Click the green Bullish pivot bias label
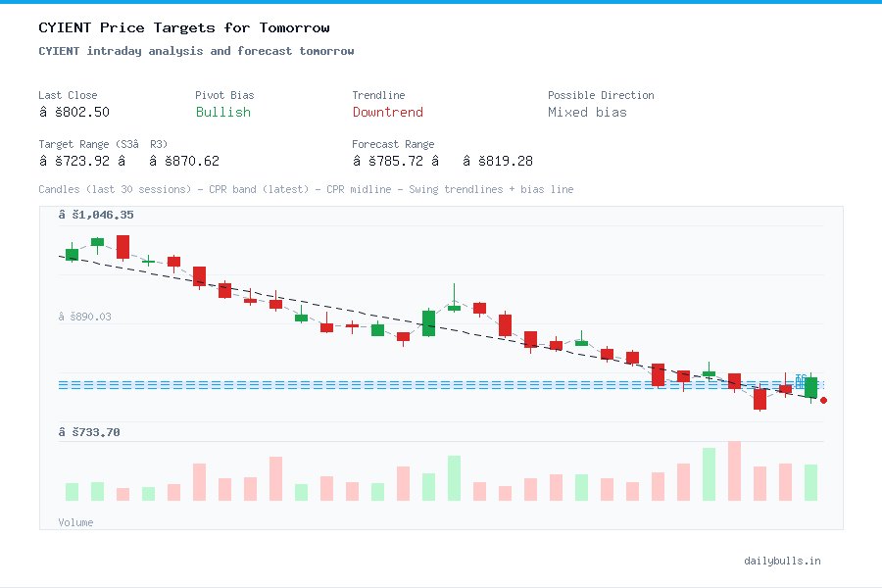Image resolution: width=882 pixels, height=588 pixels. 222,113
